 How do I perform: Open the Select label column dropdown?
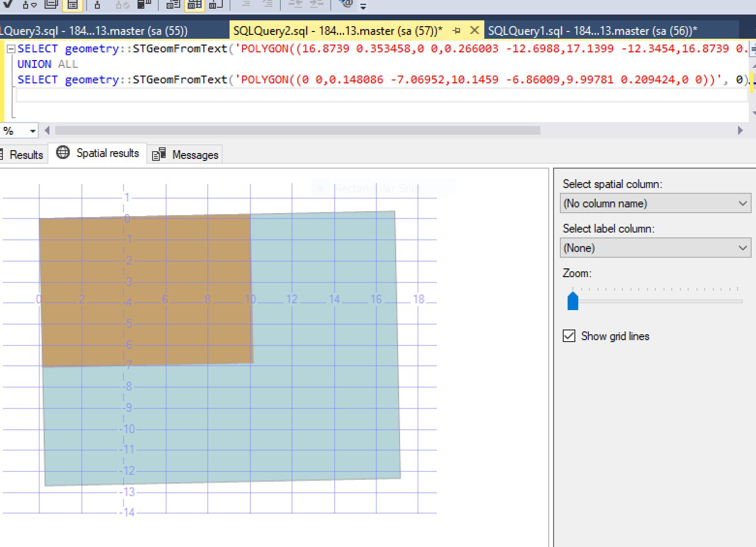(x=655, y=248)
